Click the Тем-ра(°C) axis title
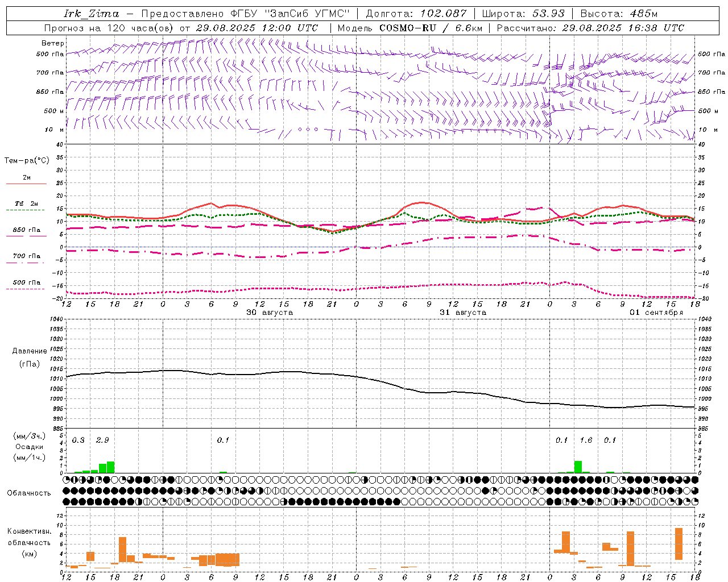The width and height of the screenshot is (728, 582). [27, 161]
